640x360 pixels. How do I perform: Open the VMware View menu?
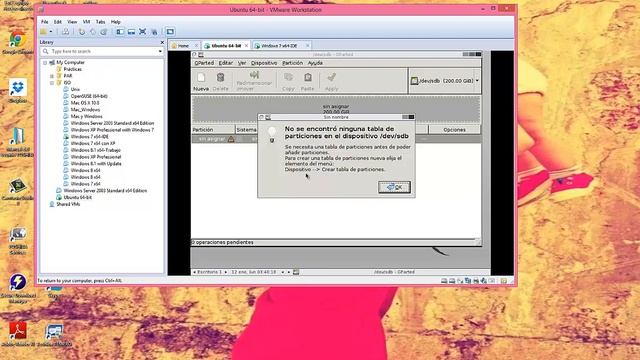pyautogui.click(x=72, y=22)
